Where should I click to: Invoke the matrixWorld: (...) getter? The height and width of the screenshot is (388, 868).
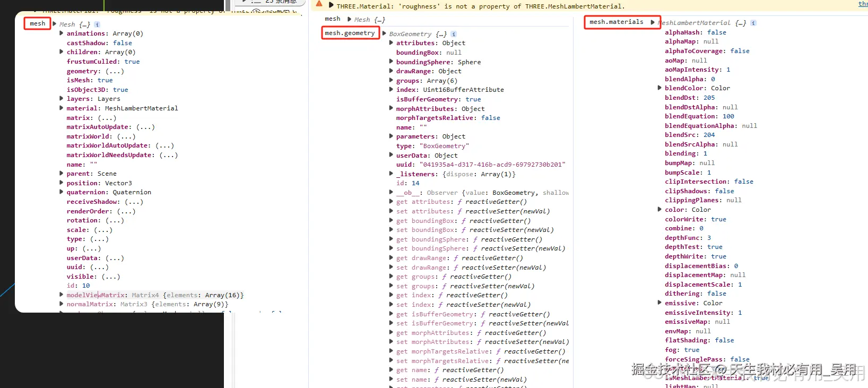click(126, 136)
